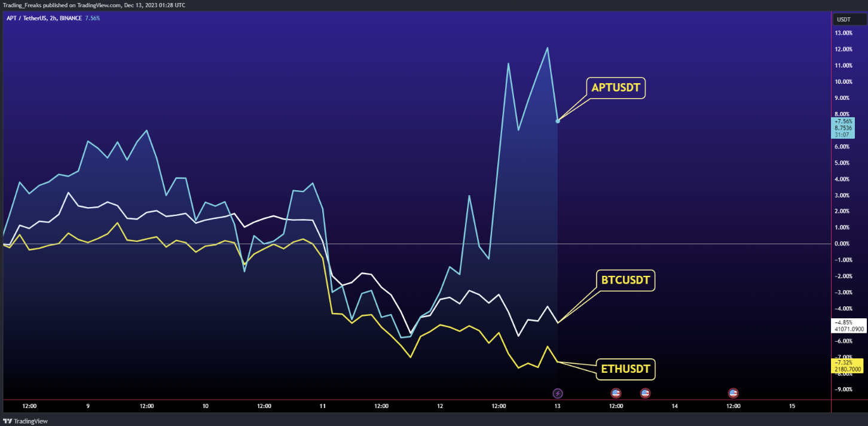Image resolution: width=868 pixels, height=426 pixels.
Task: Select the BTCUSDT callout label
Action: (x=625, y=280)
